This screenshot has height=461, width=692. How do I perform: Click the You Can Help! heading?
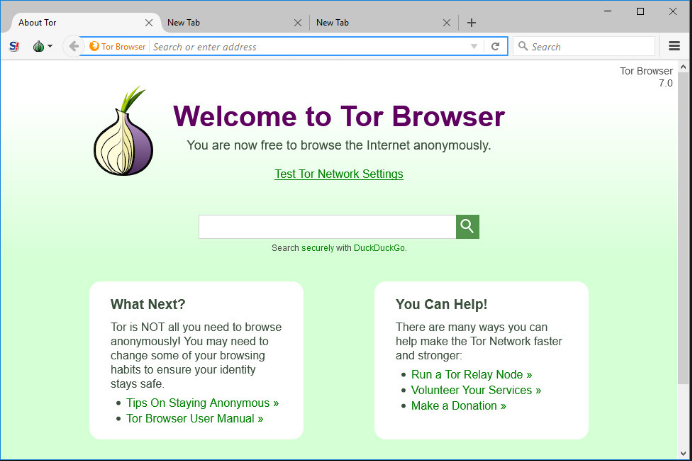pyautogui.click(x=441, y=304)
